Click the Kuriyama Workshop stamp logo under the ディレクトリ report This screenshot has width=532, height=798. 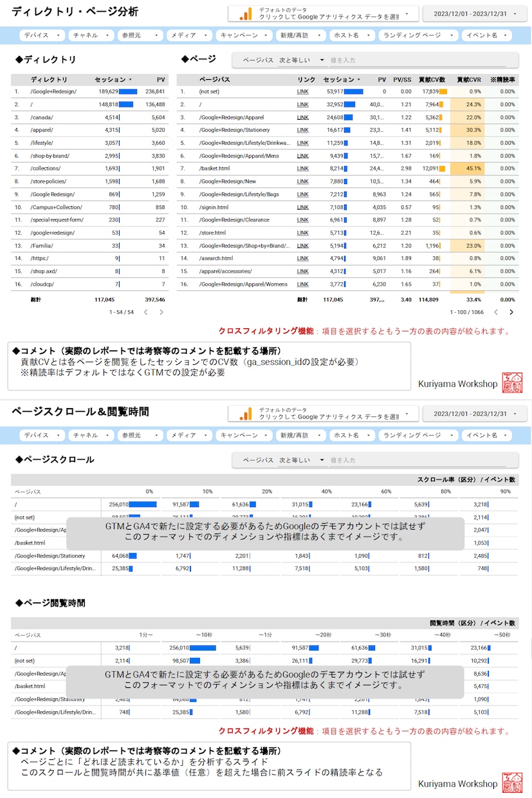coord(513,383)
